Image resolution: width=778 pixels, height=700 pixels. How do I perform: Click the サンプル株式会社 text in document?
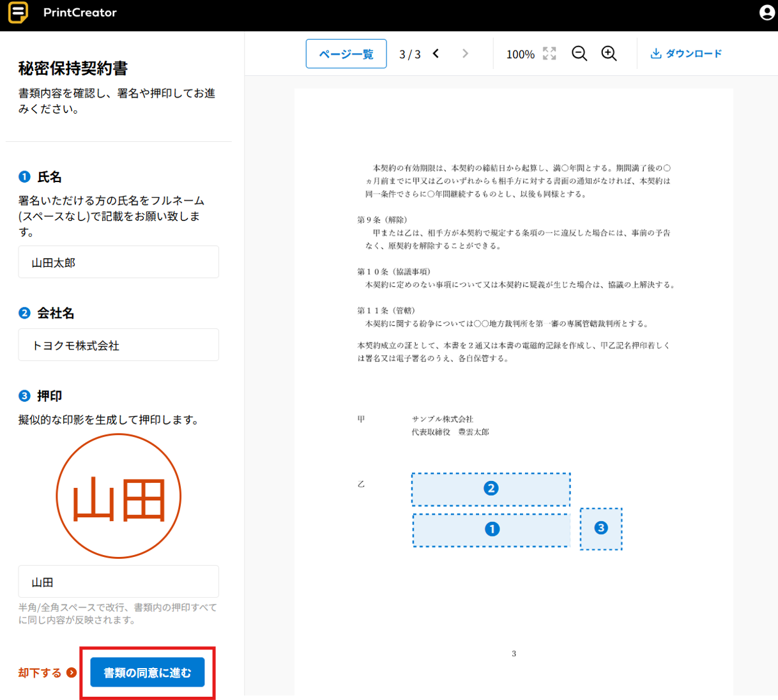point(443,419)
